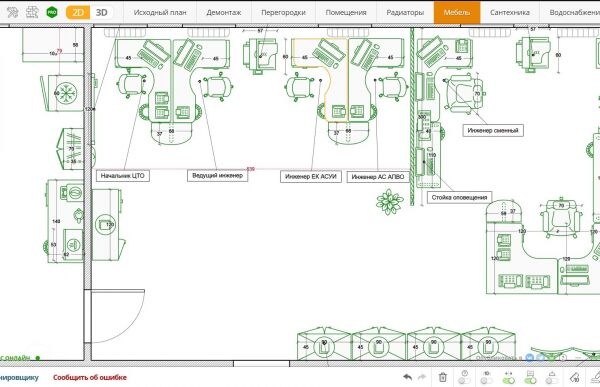Open the Исходный план tab
Image resolution: width=600 pixels, height=387 pixels.
point(160,13)
